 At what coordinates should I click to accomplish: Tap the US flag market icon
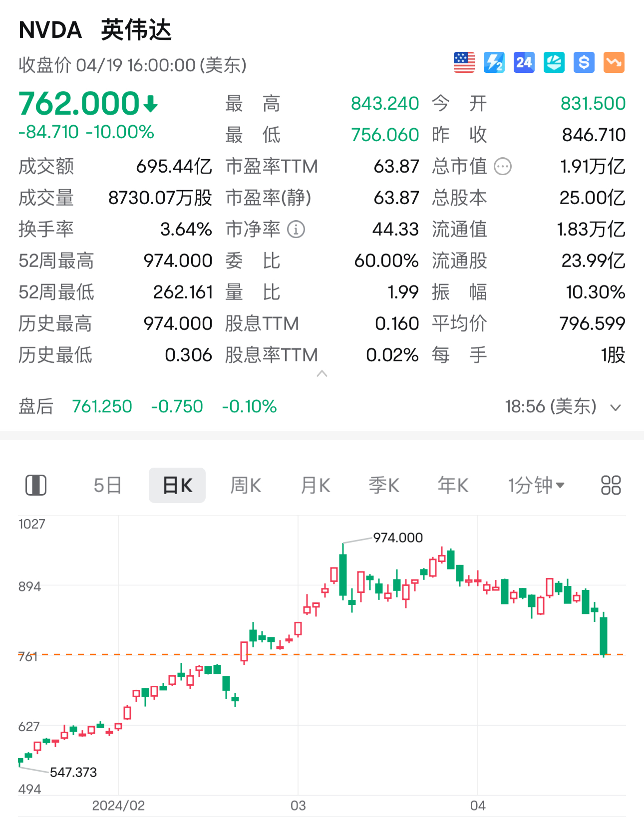click(x=464, y=62)
